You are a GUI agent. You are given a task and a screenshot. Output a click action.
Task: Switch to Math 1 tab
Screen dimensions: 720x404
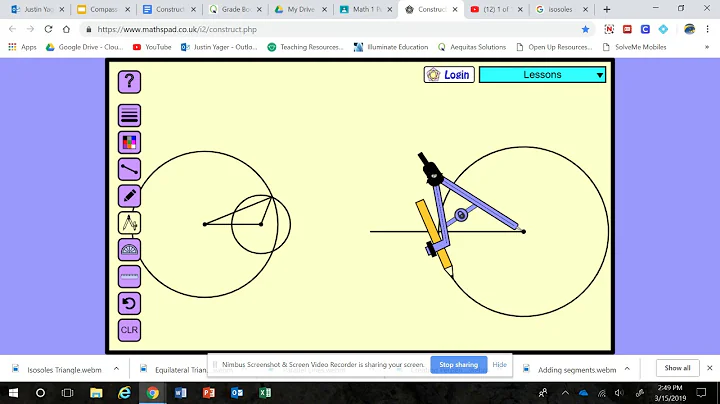(366, 9)
